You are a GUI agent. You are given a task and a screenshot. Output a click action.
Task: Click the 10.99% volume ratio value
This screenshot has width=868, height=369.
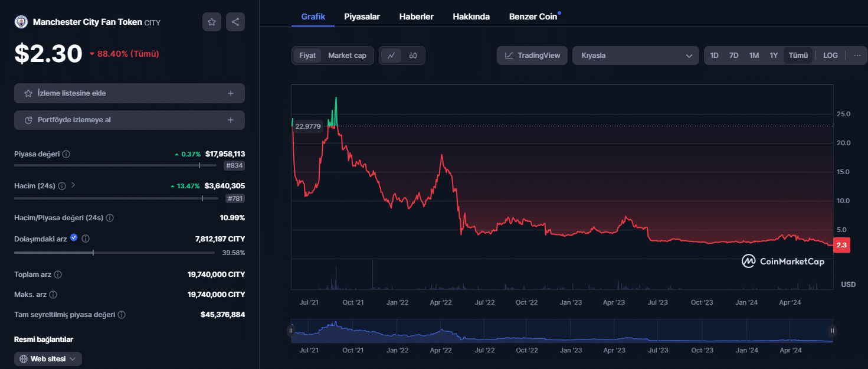click(232, 218)
